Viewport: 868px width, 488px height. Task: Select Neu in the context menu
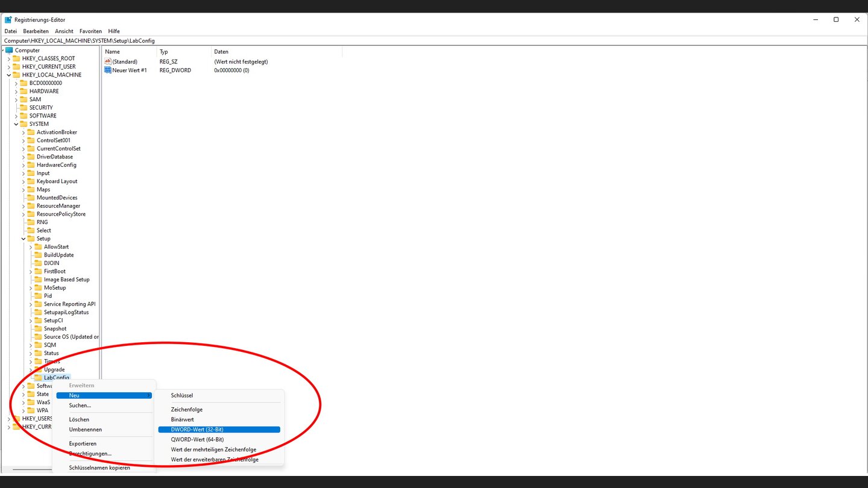click(x=74, y=395)
